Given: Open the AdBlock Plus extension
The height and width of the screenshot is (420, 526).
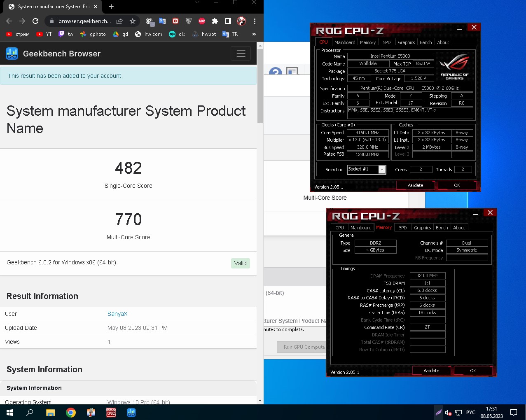Looking at the screenshot, I should (x=202, y=21).
